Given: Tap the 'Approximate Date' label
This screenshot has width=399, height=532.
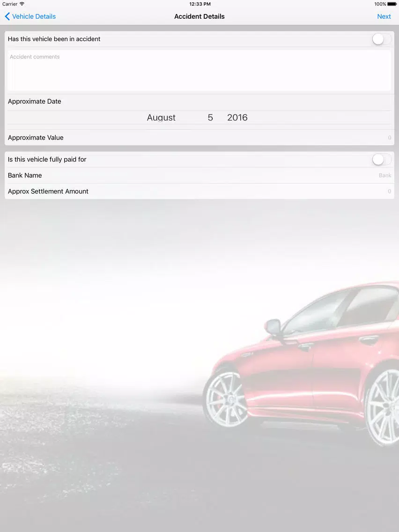Looking at the screenshot, I should pyautogui.click(x=34, y=102).
